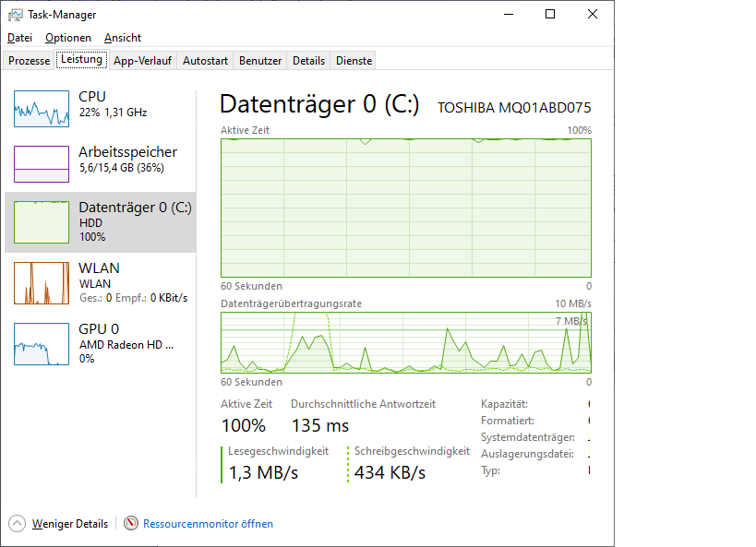Switch to the Dienste tab

tap(354, 61)
